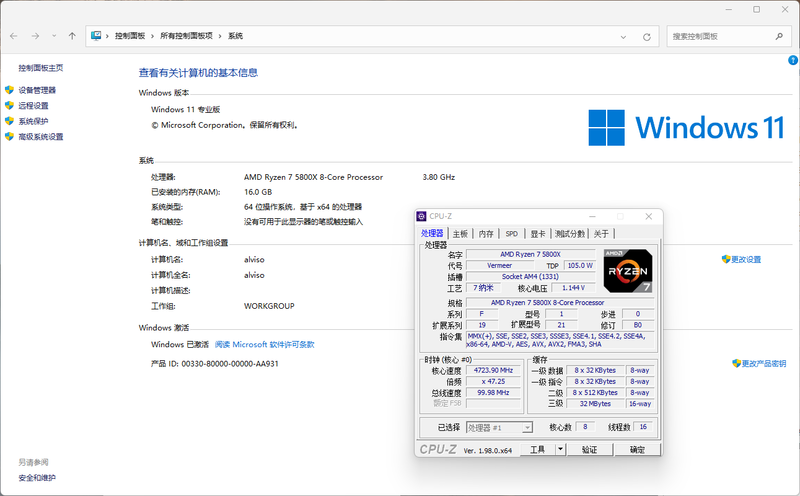The width and height of the screenshot is (800, 496).
Task: Click the 确定 button in CPU-Z
Action: point(638,450)
